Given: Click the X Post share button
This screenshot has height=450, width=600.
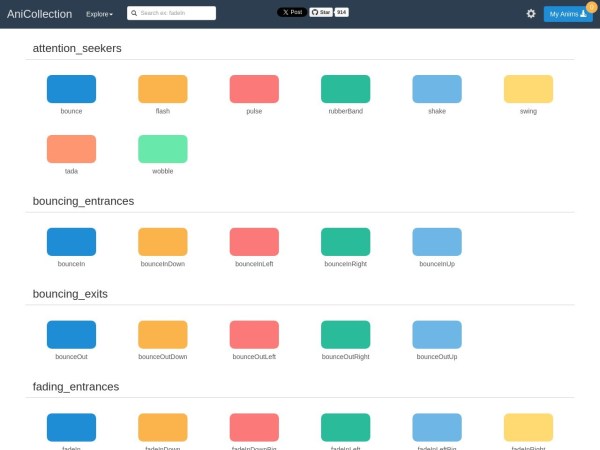Looking at the screenshot, I should pos(292,12).
